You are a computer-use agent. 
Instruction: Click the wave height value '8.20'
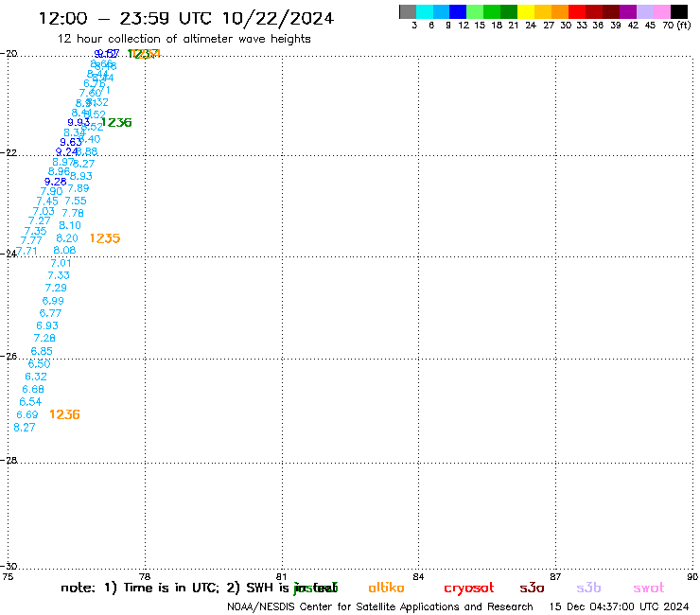tap(67, 238)
